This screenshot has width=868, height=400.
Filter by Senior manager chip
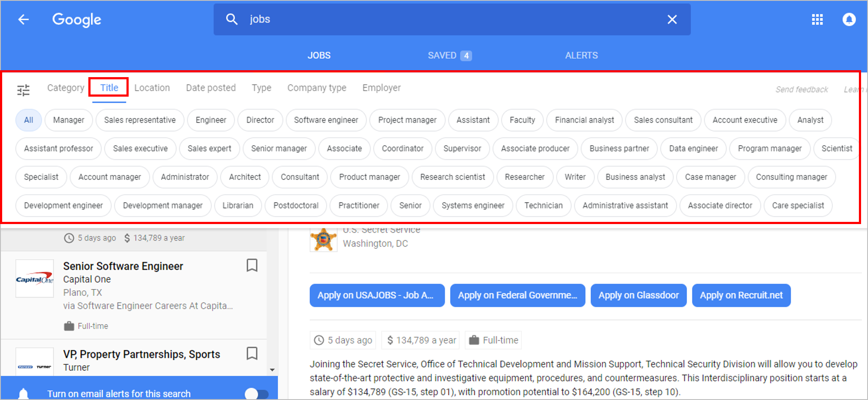[279, 149]
